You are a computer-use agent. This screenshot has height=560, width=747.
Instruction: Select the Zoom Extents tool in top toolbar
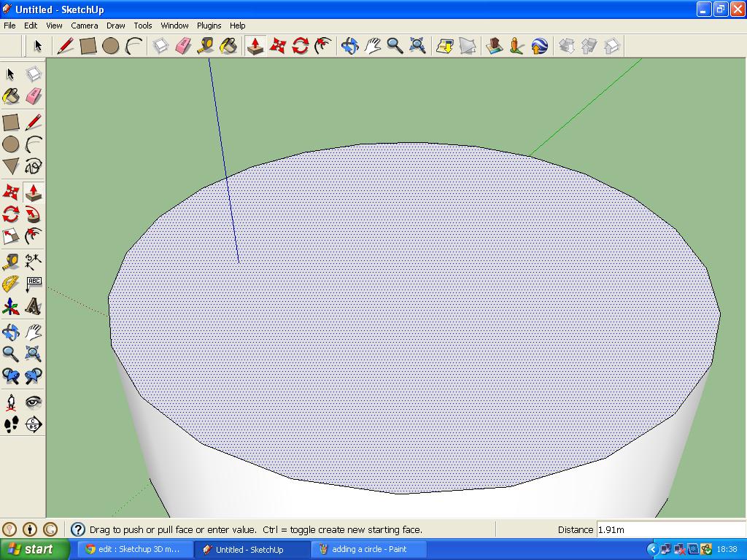(x=417, y=46)
